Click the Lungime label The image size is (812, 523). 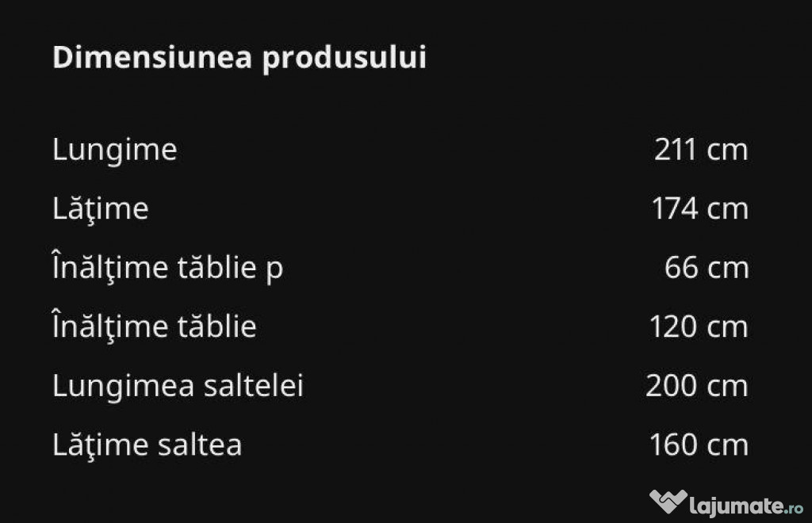[114, 151]
